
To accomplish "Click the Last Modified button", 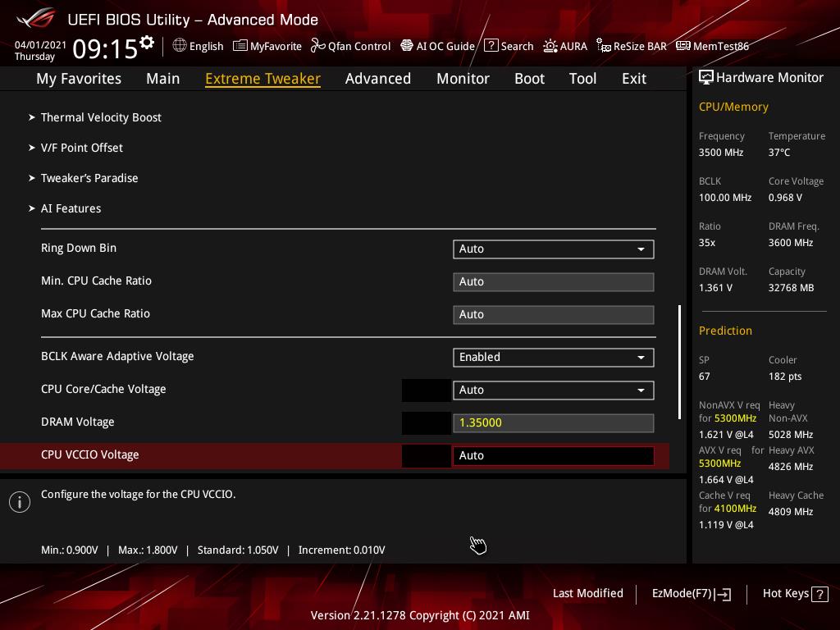I will tap(587, 594).
